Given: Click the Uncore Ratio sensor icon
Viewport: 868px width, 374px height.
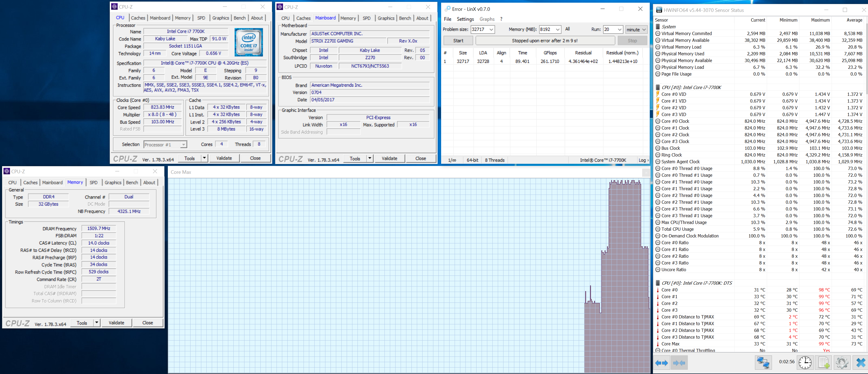Looking at the screenshot, I should coord(658,270).
